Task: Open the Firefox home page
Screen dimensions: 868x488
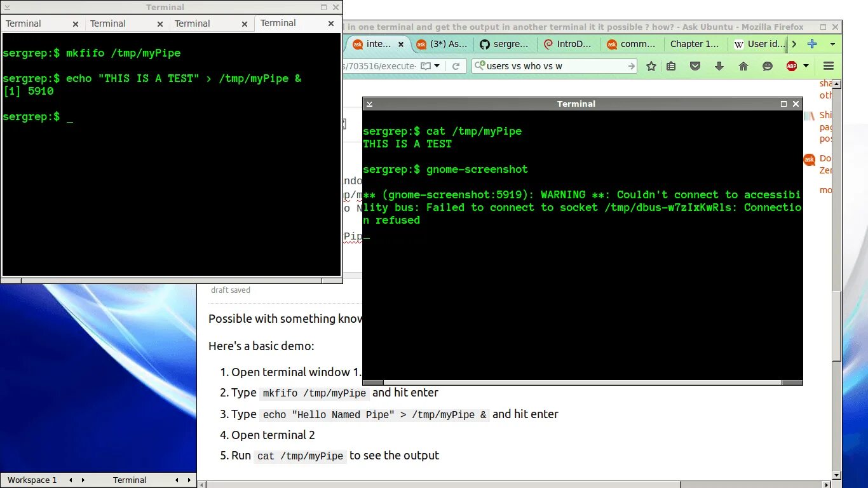Action: [x=743, y=66]
